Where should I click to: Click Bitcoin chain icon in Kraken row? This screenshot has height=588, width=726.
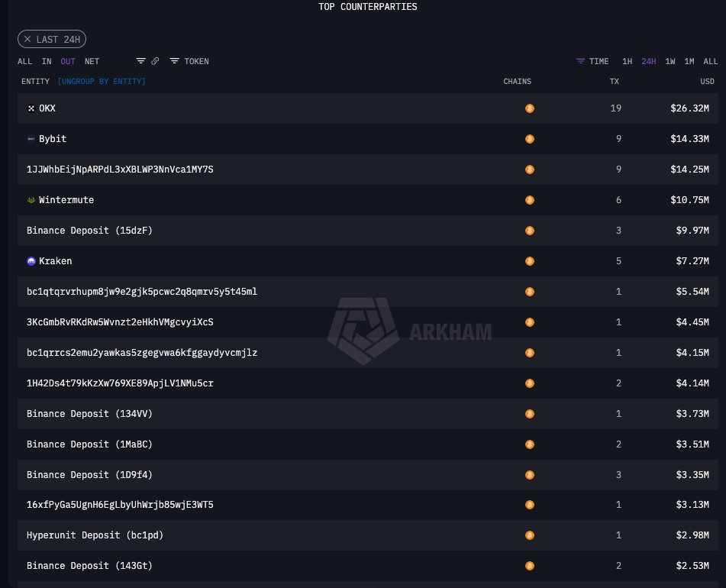pyautogui.click(x=530, y=261)
